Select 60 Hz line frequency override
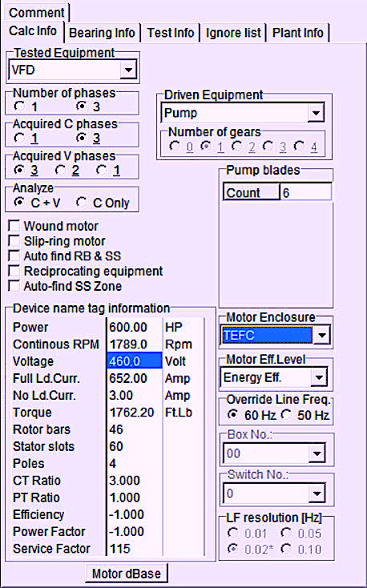 tap(233, 415)
